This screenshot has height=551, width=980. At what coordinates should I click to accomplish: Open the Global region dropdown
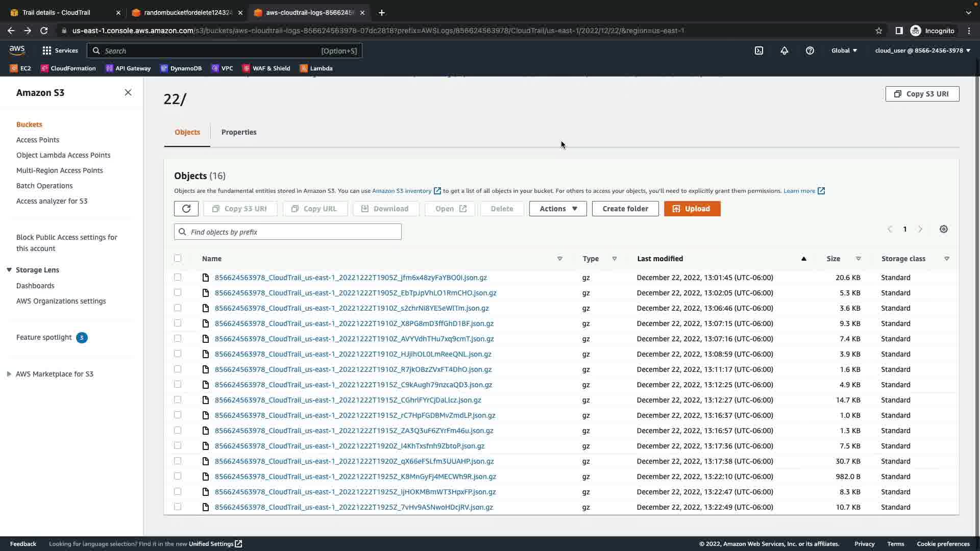click(844, 51)
